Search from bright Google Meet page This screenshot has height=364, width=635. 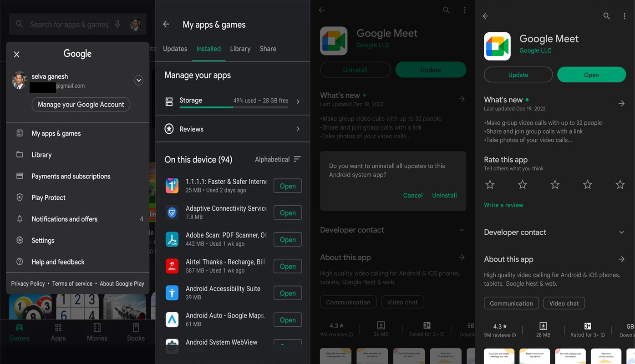point(607,16)
